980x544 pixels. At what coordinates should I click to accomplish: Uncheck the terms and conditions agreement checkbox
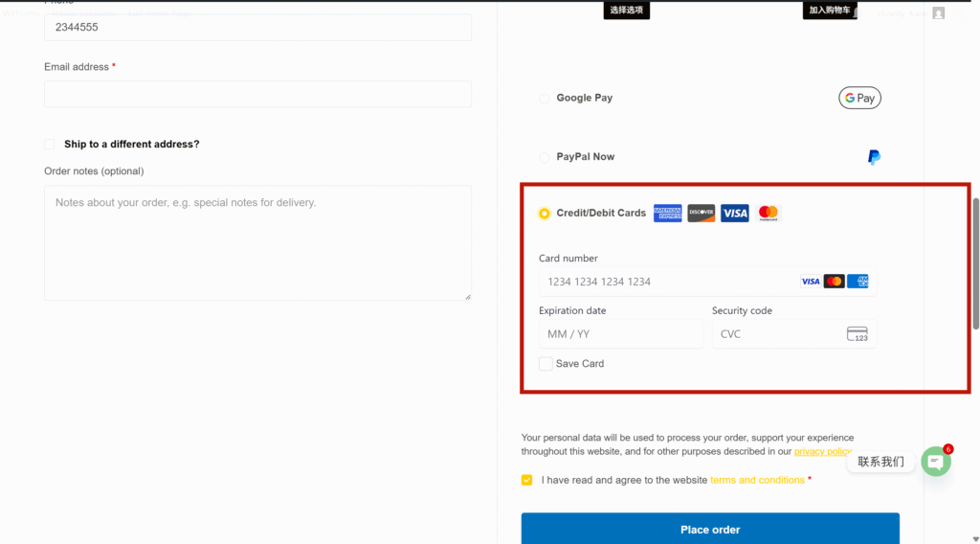527,481
